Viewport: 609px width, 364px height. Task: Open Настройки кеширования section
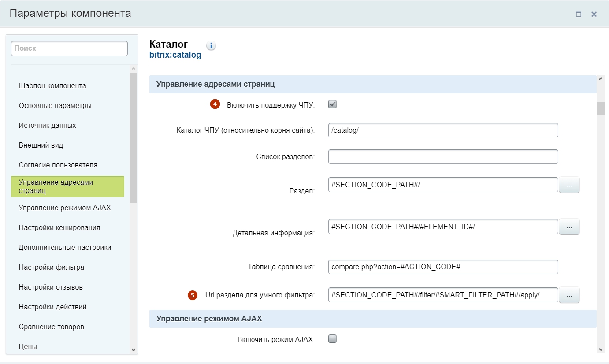pos(59,228)
